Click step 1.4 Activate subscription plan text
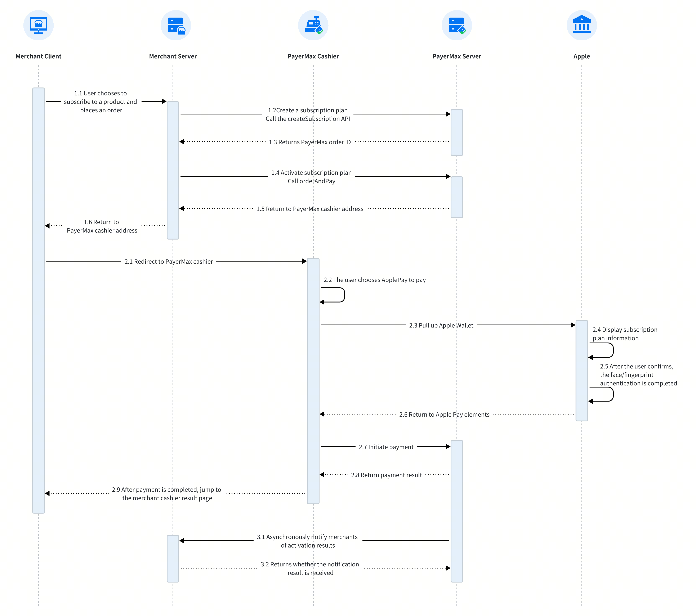696x616 pixels. click(x=312, y=177)
